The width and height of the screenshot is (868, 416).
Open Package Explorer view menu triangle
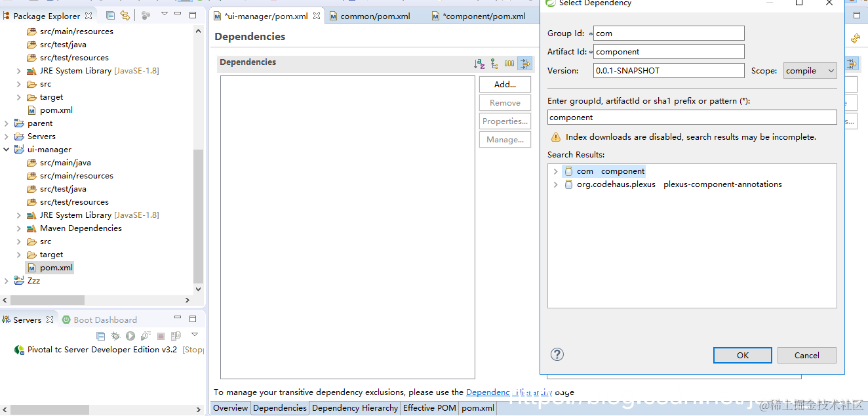click(x=164, y=14)
